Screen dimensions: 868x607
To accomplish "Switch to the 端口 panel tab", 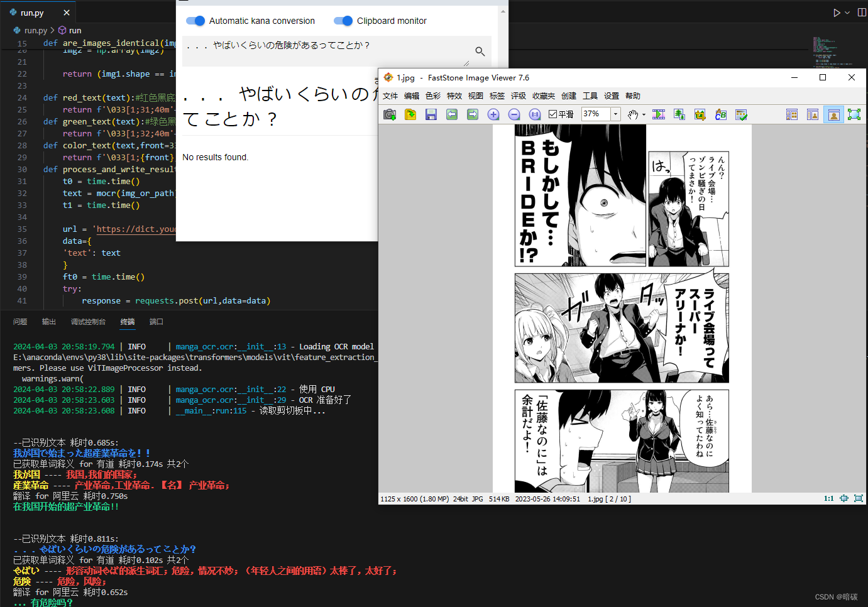I will pyautogui.click(x=157, y=322).
